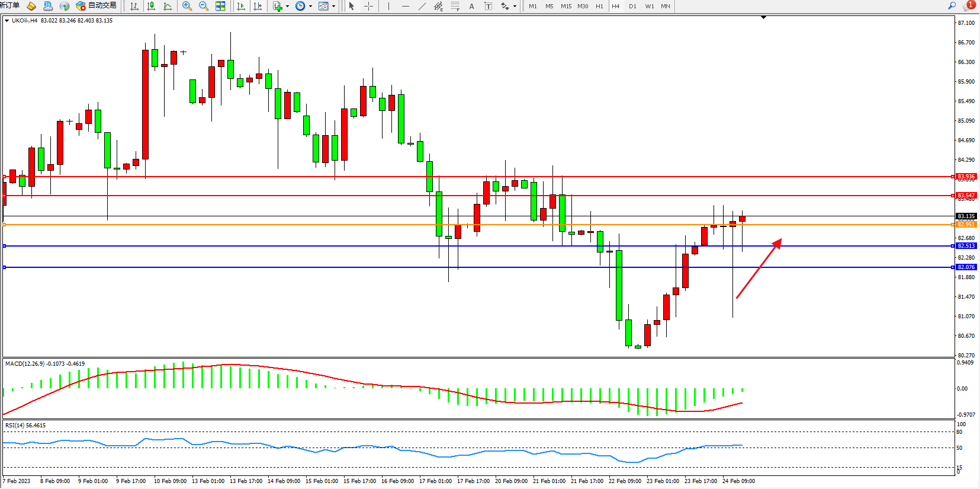Viewport: 980px width, 489px height.
Task: Click the zoom out magnifier icon
Action: click(204, 6)
